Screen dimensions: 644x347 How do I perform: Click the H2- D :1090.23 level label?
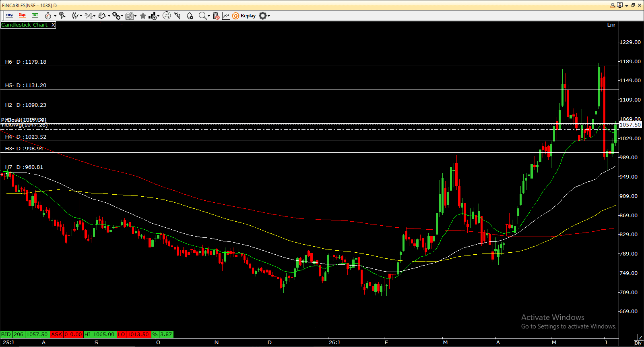[26, 105]
